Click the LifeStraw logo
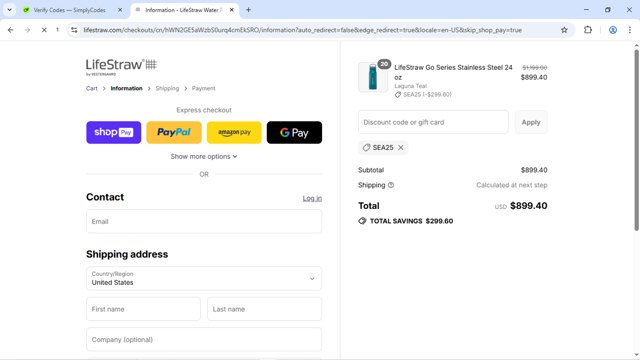The height and width of the screenshot is (360, 640). pyautogui.click(x=121, y=67)
